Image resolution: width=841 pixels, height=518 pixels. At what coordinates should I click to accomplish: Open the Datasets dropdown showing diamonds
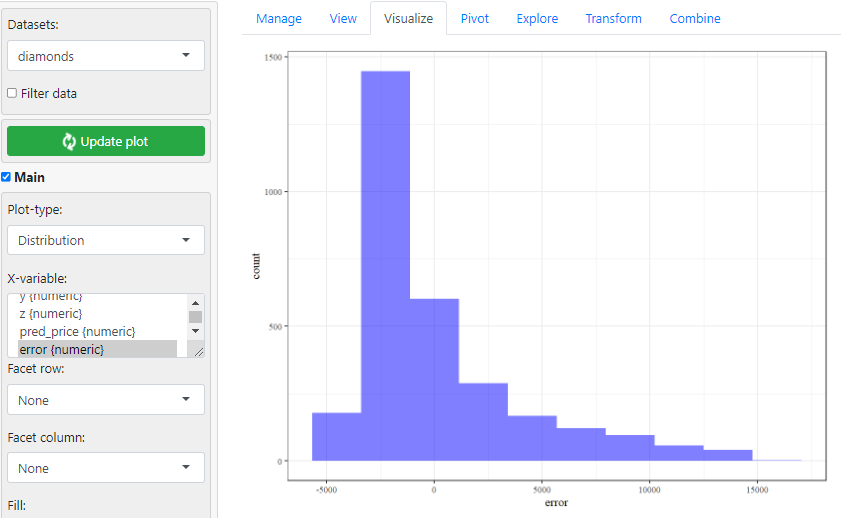106,56
